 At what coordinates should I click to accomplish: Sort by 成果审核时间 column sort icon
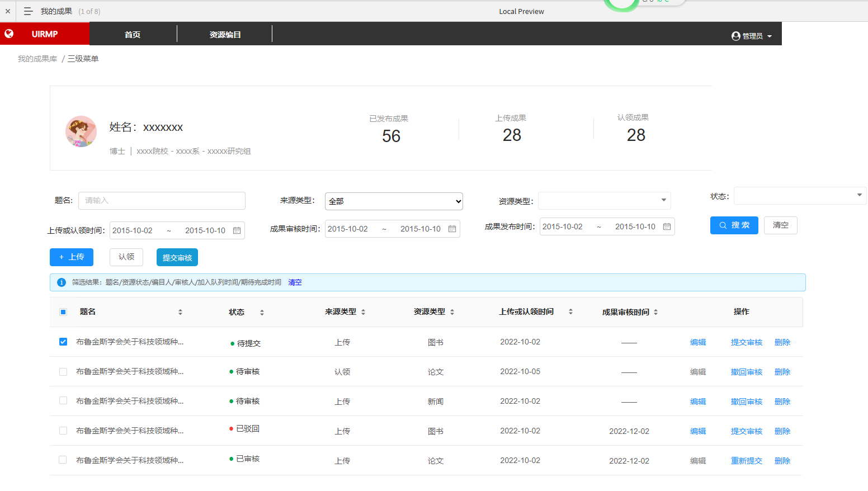655,312
